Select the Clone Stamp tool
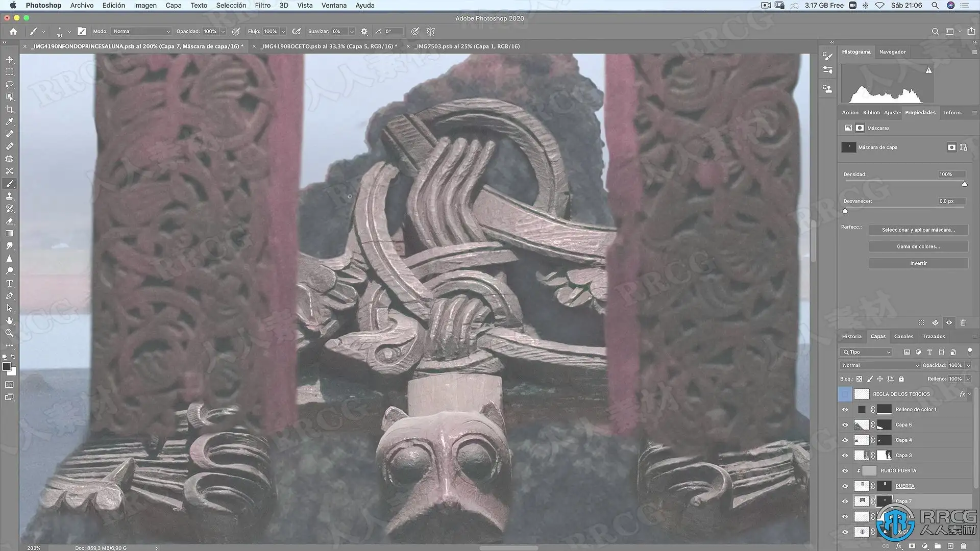Screen dimensions: 980x551 tap(9, 196)
